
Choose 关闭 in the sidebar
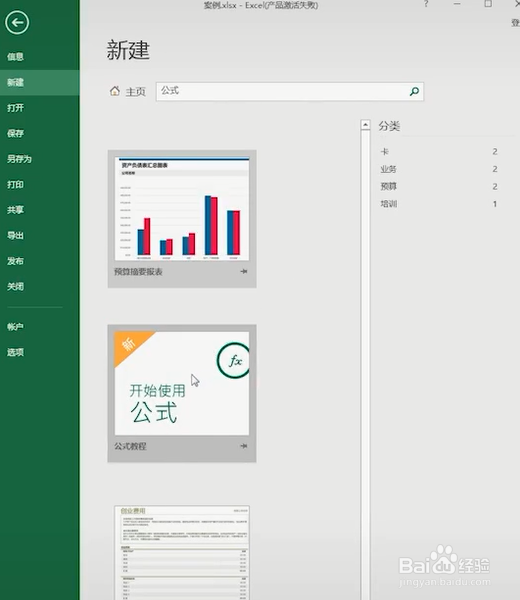tap(15, 286)
